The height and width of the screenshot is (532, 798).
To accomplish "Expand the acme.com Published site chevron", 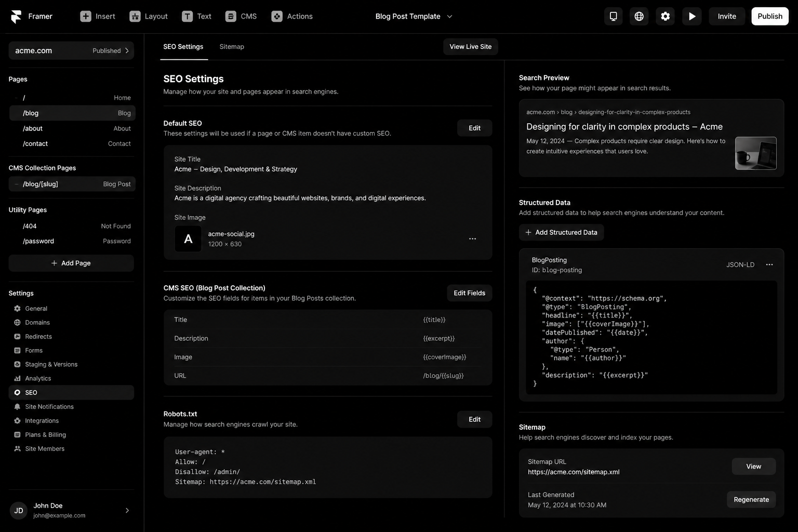I will pos(127,51).
